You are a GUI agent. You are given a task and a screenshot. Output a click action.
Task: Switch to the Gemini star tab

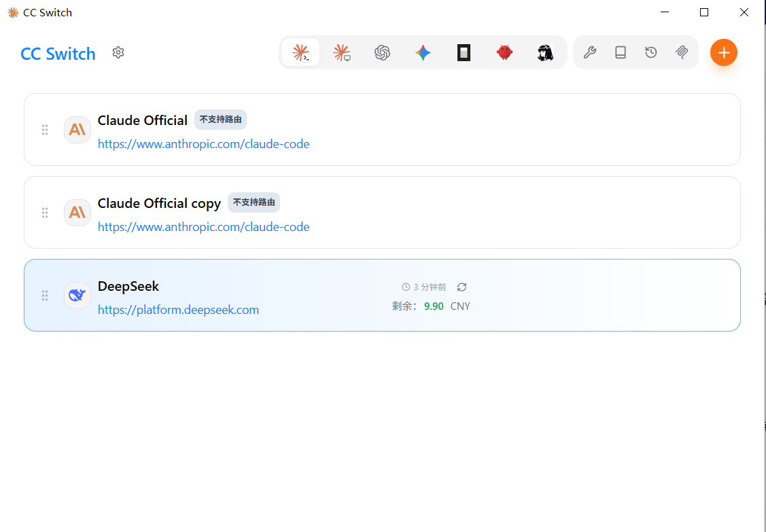tap(423, 52)
